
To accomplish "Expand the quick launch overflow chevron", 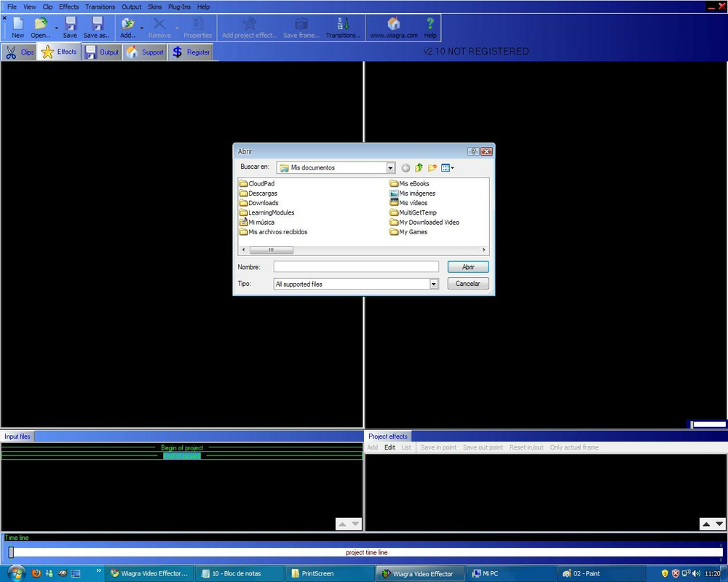I will click(x=98, y=570).
